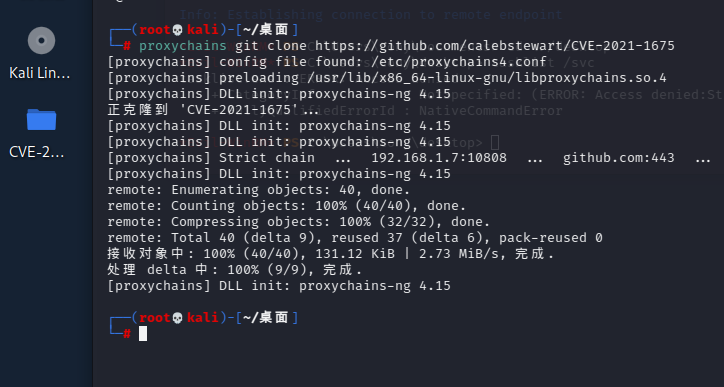Click the "remote: Enumerating objects" line
724x387 pixels.
259,190
